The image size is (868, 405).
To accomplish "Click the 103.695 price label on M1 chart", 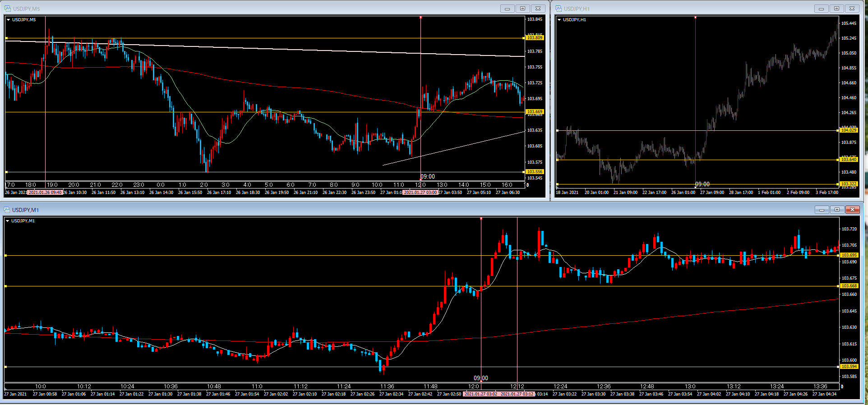I will click(849, 255).
